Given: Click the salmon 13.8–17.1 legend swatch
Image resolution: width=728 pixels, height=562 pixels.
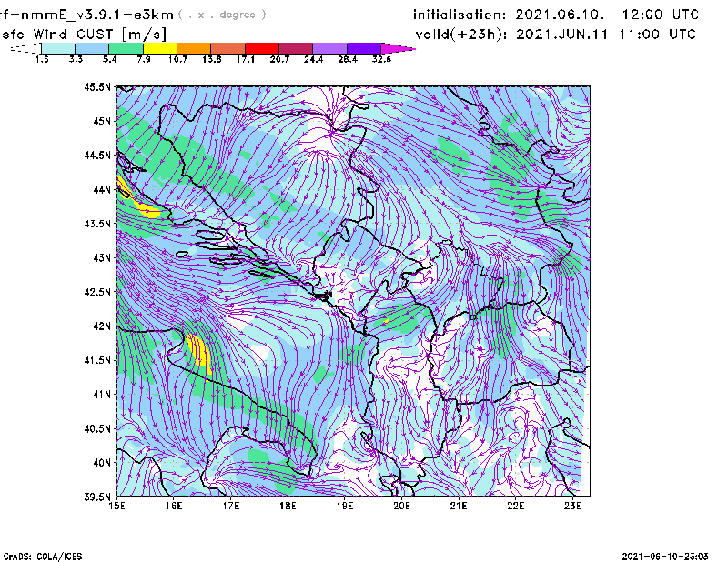Looking at the screenshot, I should point(228,48).
